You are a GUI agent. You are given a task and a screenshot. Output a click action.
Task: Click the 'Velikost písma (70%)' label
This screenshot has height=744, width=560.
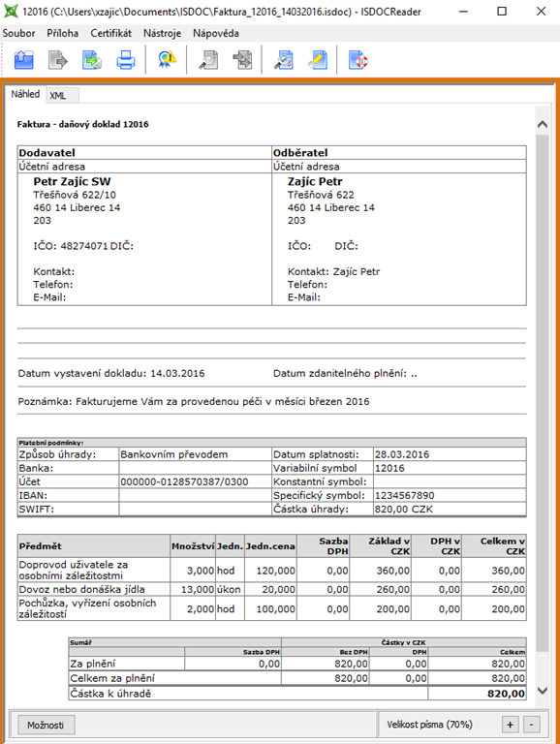(429, 725)
